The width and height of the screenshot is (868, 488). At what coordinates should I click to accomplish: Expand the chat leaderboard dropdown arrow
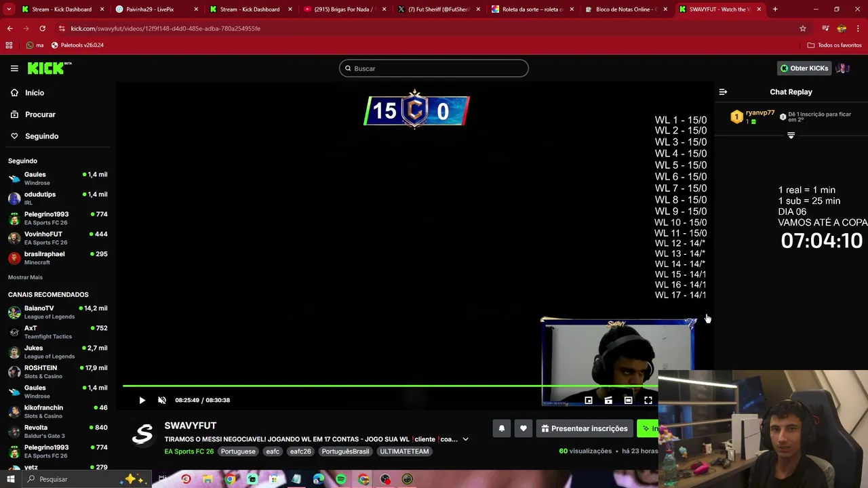coord(791,136)
